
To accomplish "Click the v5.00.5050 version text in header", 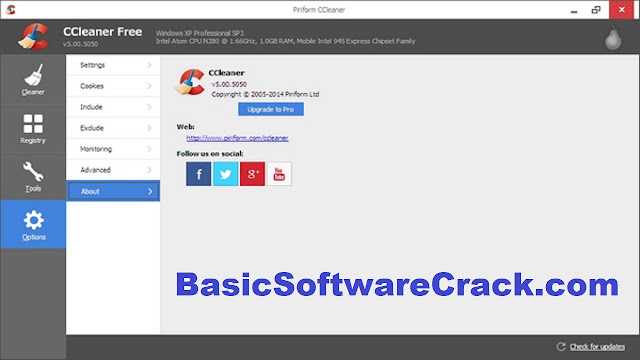I will [x=80, y=44].
